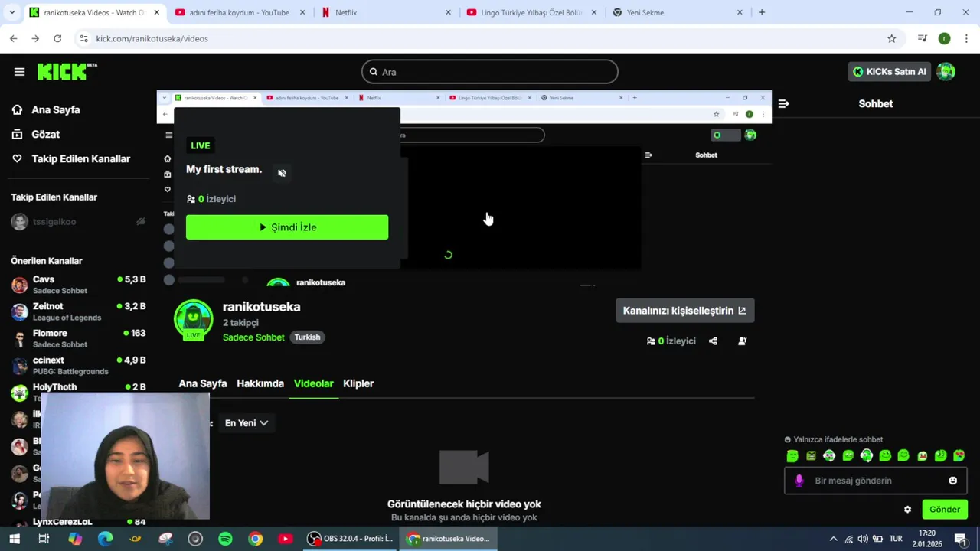Open the user avatar menu
Viewport: 980px width, 551px height.
(946, 72)
